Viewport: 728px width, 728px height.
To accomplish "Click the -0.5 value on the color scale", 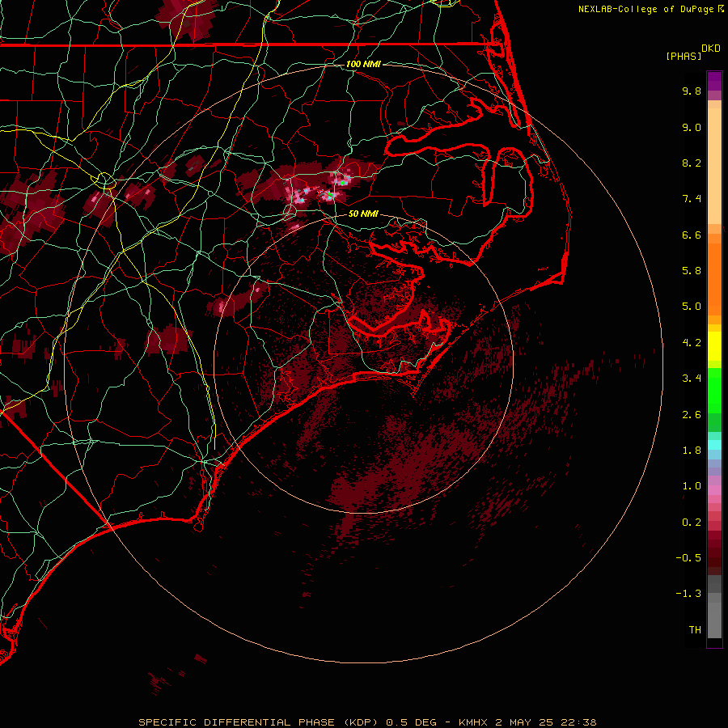I will point(688,558).
